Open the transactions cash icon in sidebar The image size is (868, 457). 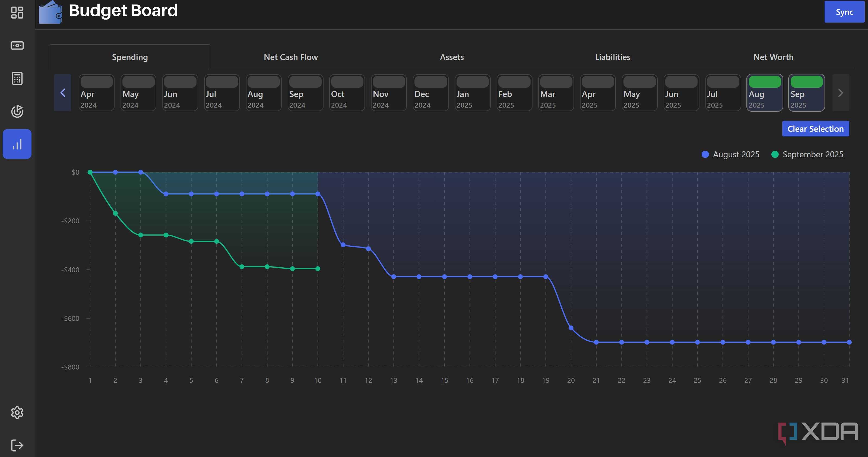[x=17, y=45]
